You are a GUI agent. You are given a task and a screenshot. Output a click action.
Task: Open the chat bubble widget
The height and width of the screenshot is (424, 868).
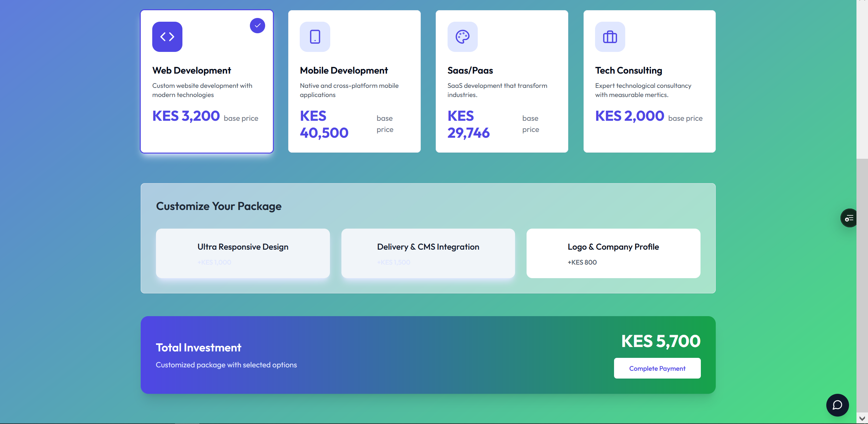837,405
